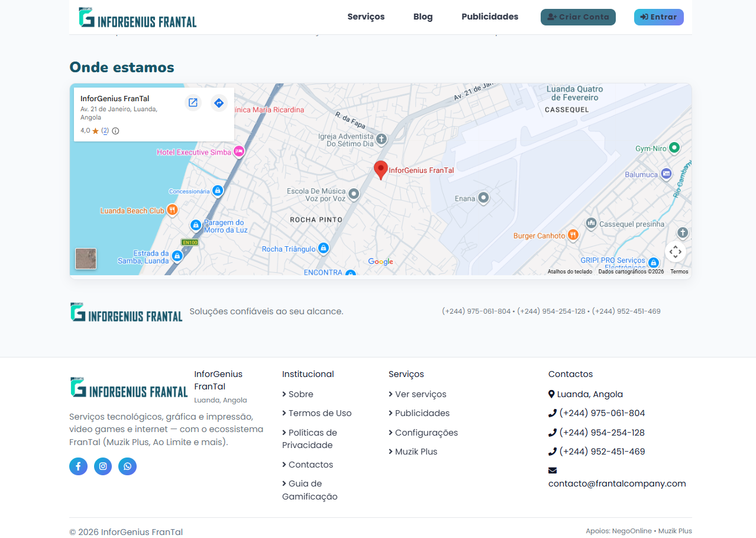
Task: Select Luanda Beach Club restaurant marker
Action: [172, 210]
